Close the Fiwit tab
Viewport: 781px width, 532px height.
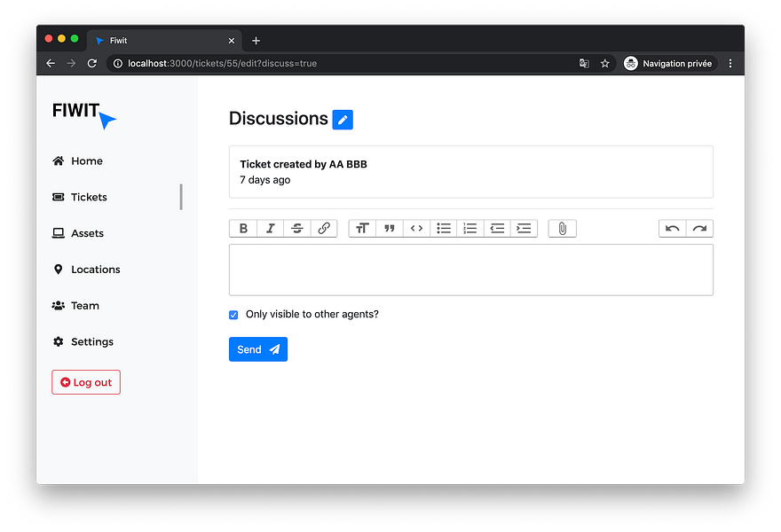[x=232, y=41]
